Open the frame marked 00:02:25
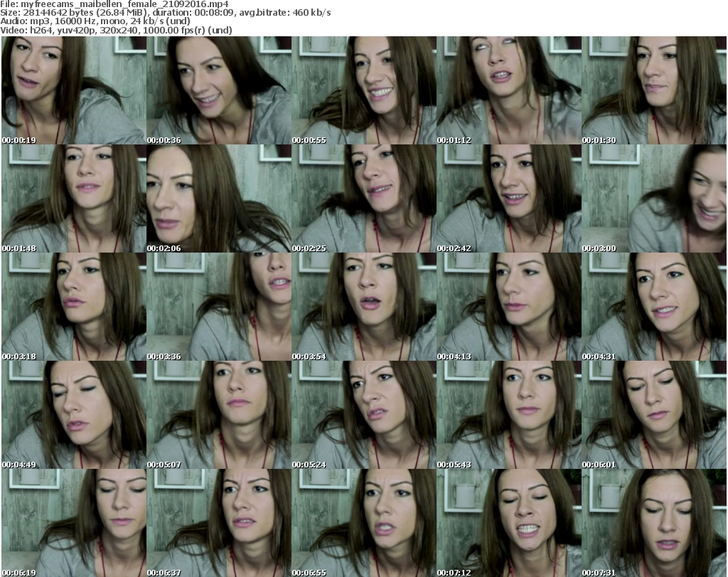Screen dimensions: 728x577 [364, 198]
